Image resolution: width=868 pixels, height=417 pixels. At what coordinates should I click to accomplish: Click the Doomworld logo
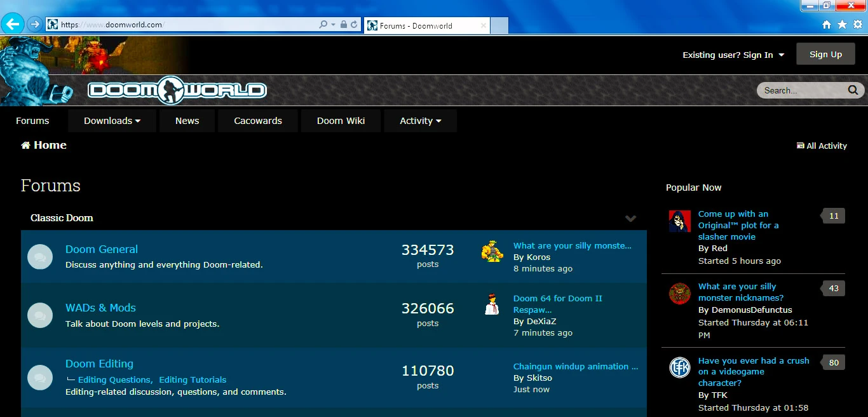click(x=177, y=90)
